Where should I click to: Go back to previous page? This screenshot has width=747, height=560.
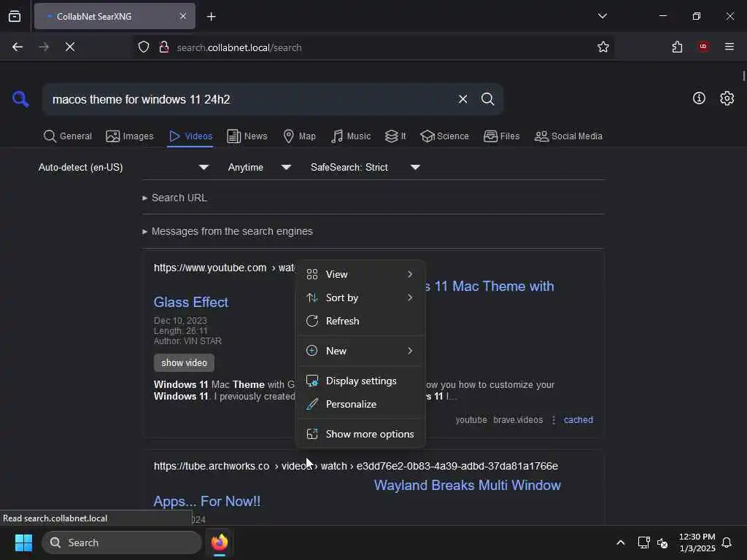tap(18, 47)
